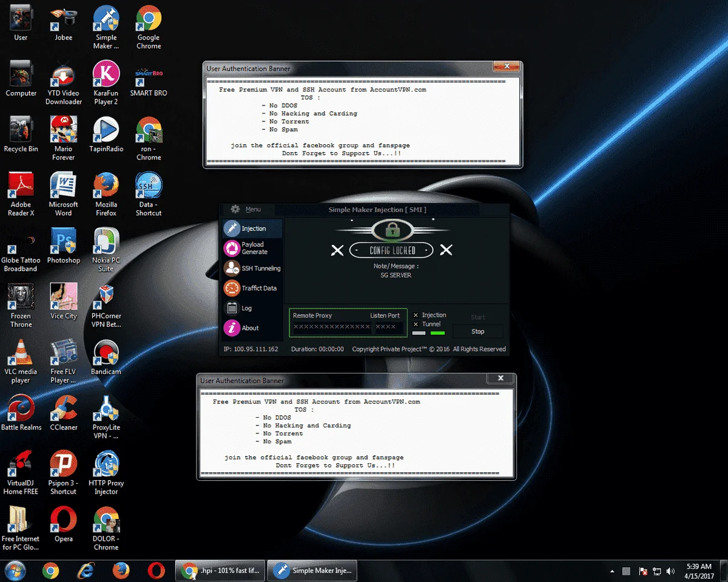Viewport: 728px width, 582px height.
Task: Click the greyed-out Start button
Action: pyautogui.click(x=478, y=317)
